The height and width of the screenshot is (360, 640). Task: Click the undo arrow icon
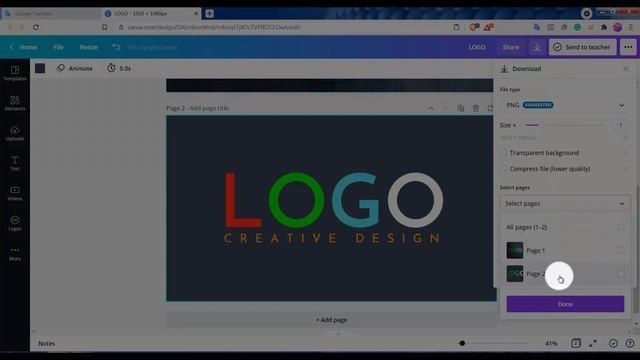click(x=116, y=47)
